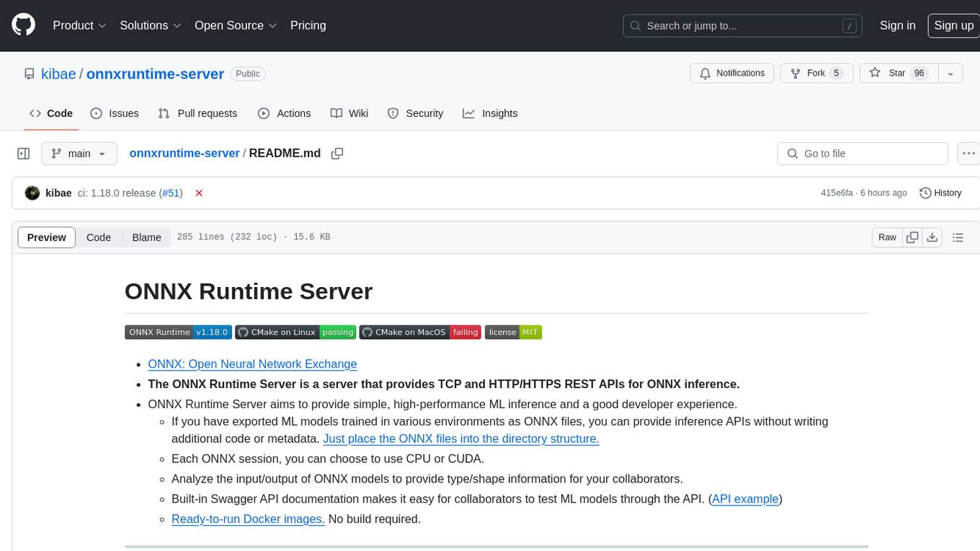
Task: Open Ready-to-run Docker images link
Action: coord(248,519)
